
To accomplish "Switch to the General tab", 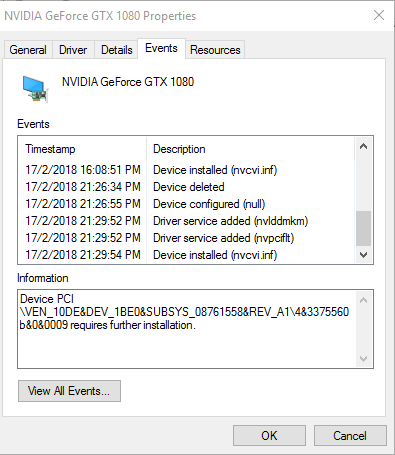I will point(28,50).
